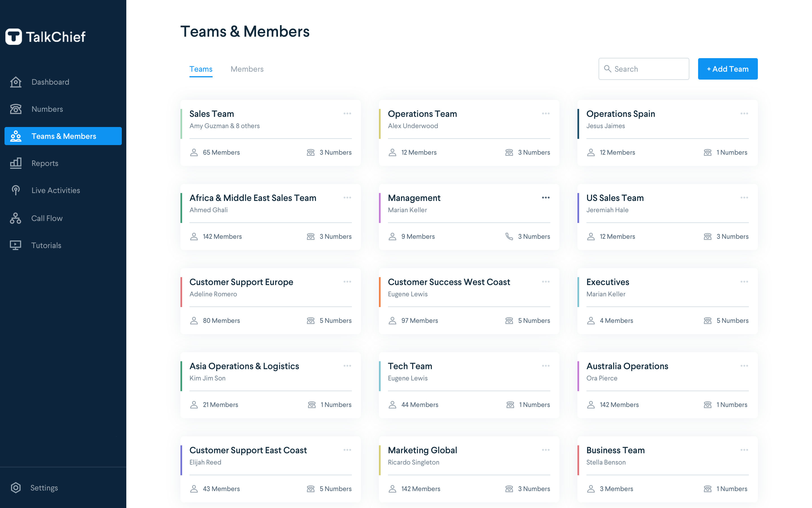Click in the Search input field

[644, 69]
